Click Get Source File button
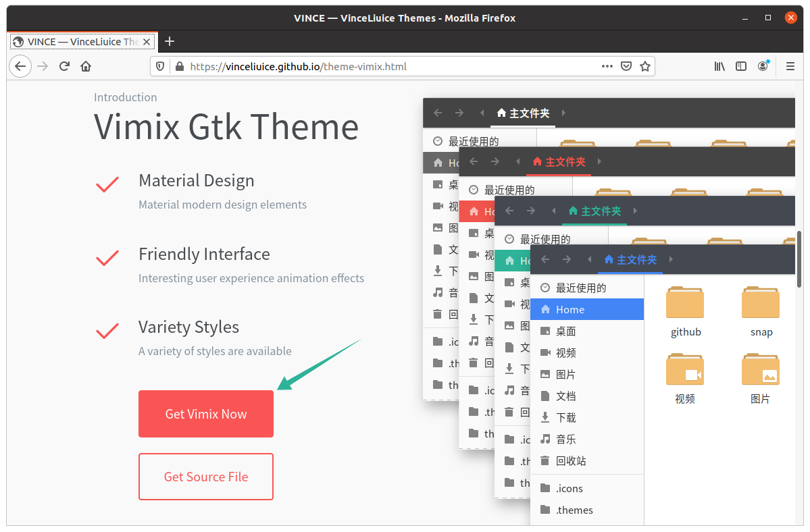This screenshot has height=532, width=810. tap(205, 477)
